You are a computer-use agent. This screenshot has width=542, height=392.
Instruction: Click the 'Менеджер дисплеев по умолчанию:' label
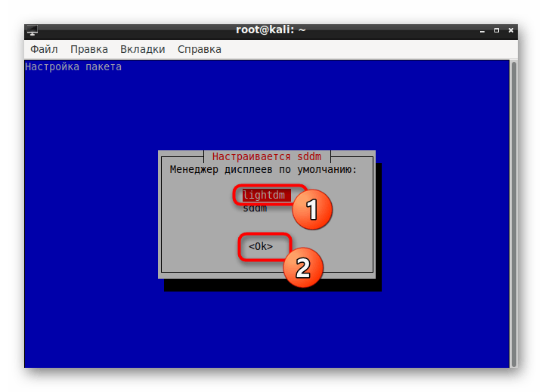coord(263,170)
